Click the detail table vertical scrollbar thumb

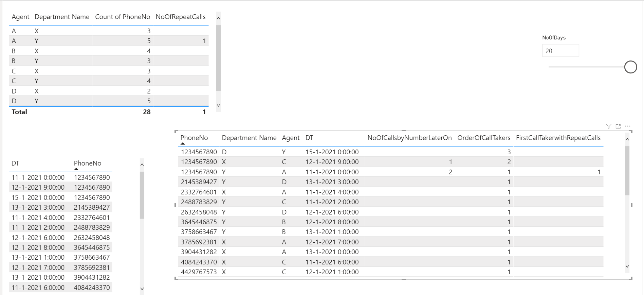click(x=627, y=171)
